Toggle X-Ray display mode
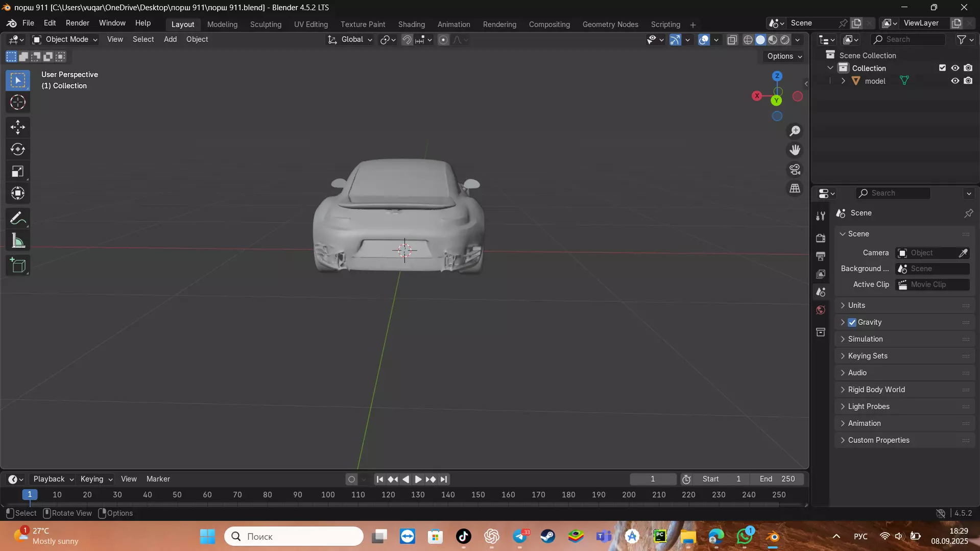The width and height of the screenshot is (980, 551). coord(732,40)
